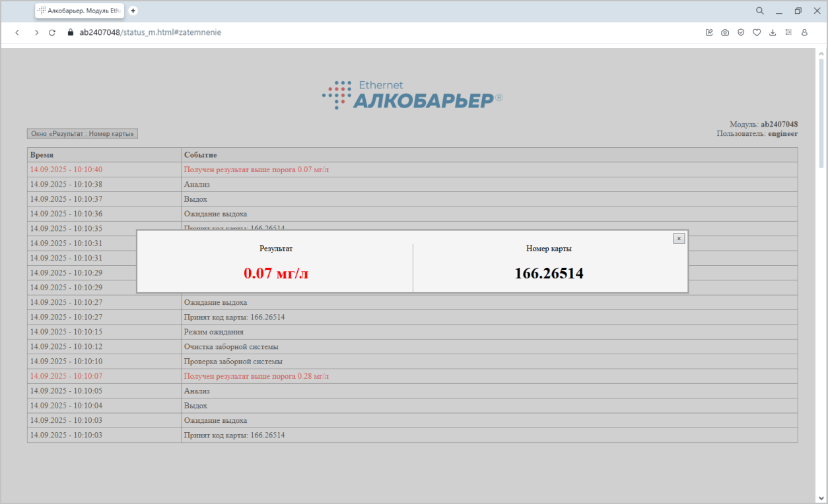828x504 pixels.
Task: Click the timestamp 14.09.2025 - 10:10:10
Action: [x=66, y=362]
